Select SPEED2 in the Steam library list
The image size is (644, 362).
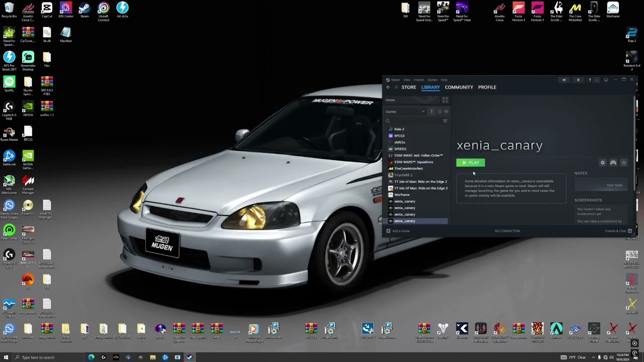[x=417, y=149]
